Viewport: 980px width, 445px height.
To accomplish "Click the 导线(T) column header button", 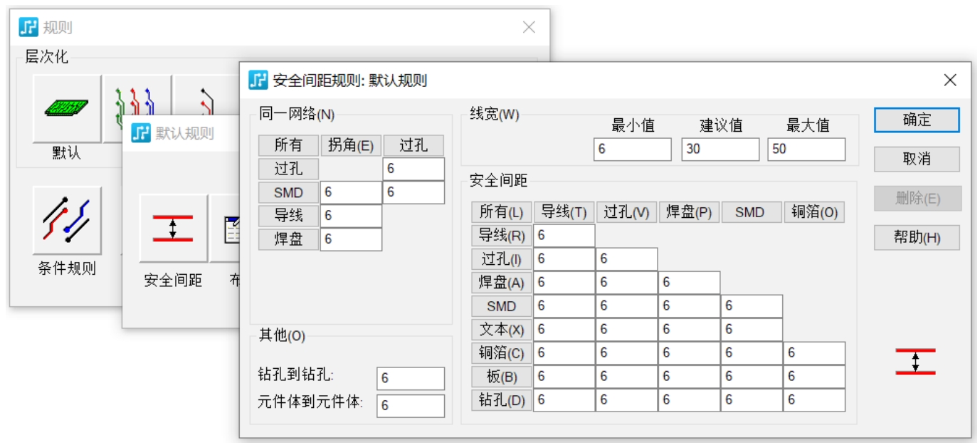I will pos(564,212).
